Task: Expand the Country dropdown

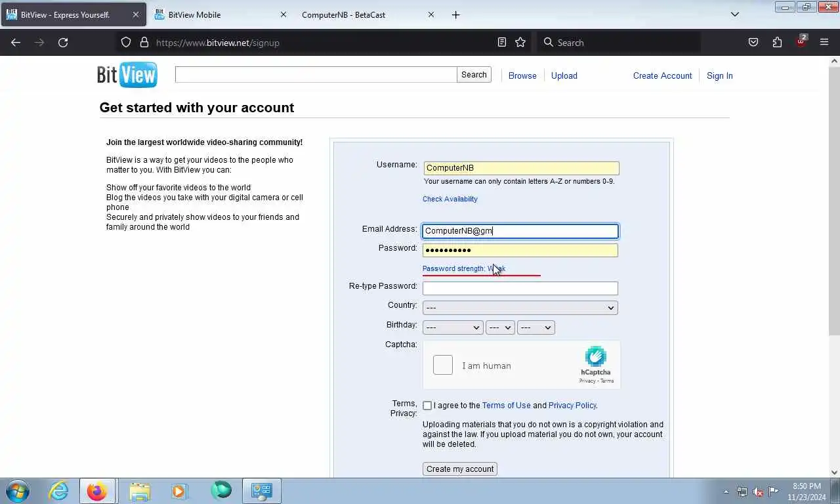Action: [x=520, y=308]
